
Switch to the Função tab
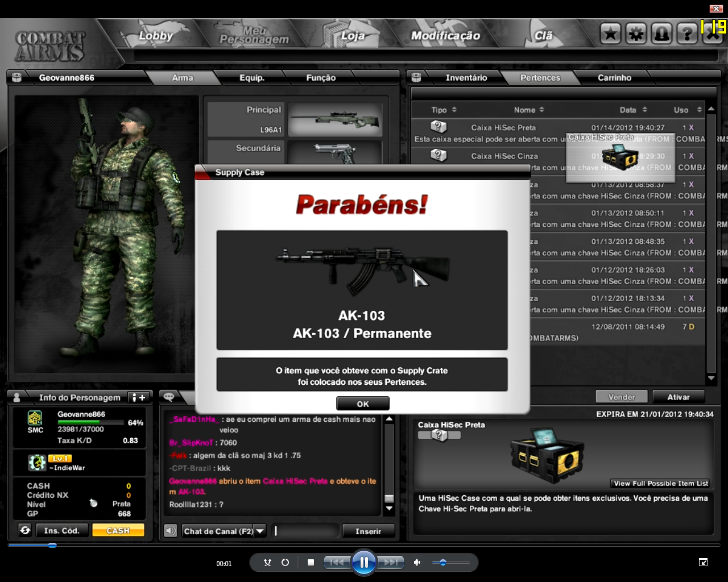321,78
